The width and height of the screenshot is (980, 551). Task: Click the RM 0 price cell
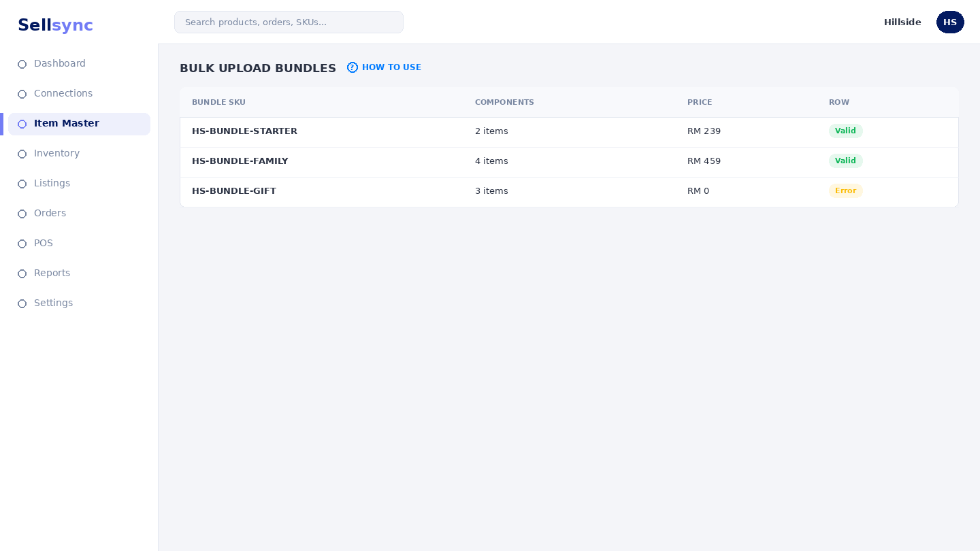(x=698, y=191)
